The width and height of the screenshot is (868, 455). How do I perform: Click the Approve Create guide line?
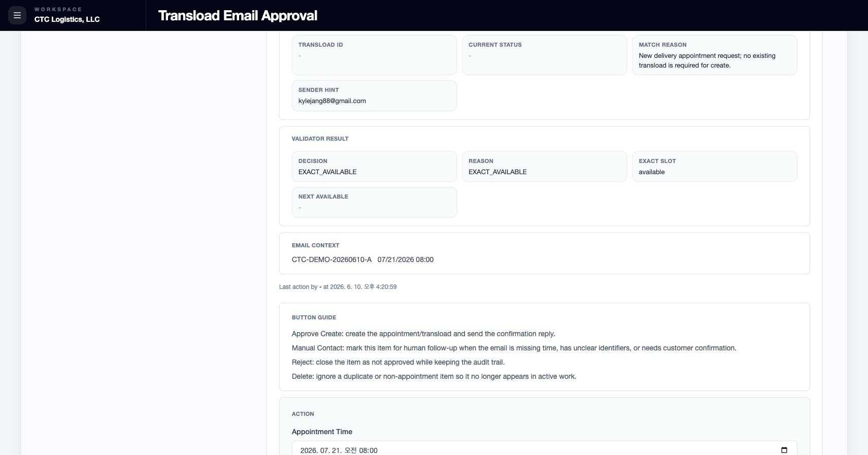(x=423, y=334)
